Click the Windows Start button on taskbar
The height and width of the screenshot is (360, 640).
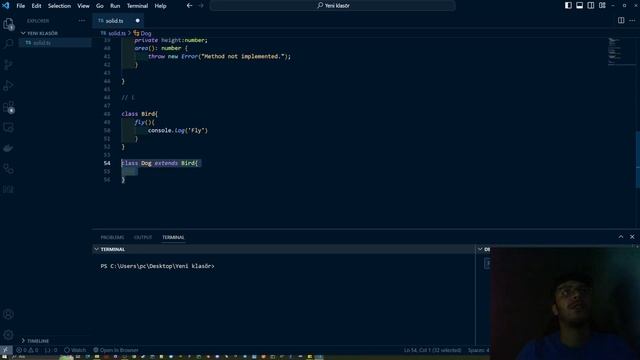5,357
